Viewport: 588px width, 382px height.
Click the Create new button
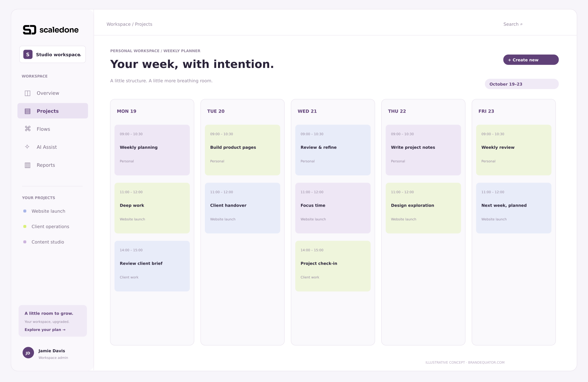tap(531, 60)
